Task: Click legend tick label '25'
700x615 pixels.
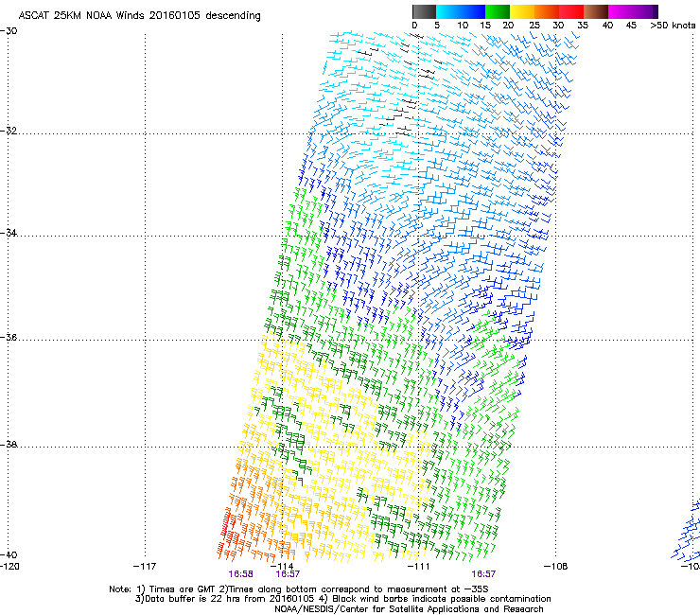Action: (x=534, y=26)
